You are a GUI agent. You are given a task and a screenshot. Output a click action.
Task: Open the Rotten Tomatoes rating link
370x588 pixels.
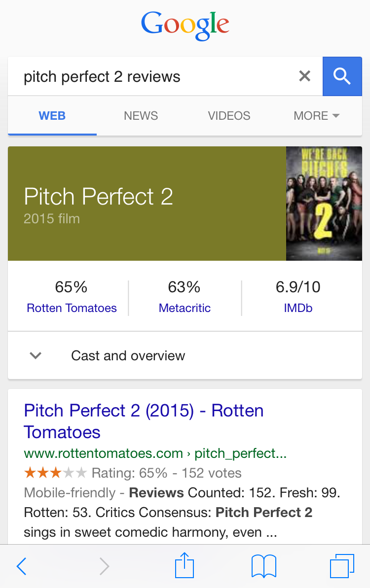pos(72,308)
